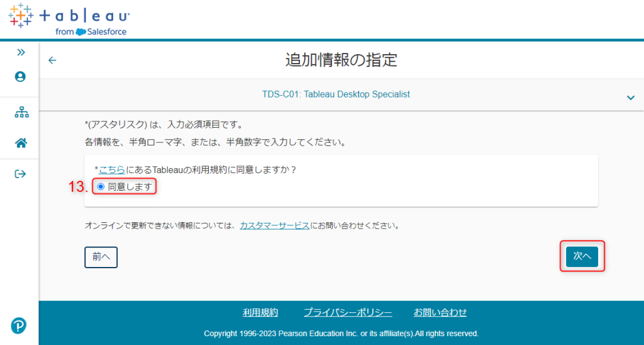Click the Tableau from Salesforce logo
The image size is (644, 345).
69,20
